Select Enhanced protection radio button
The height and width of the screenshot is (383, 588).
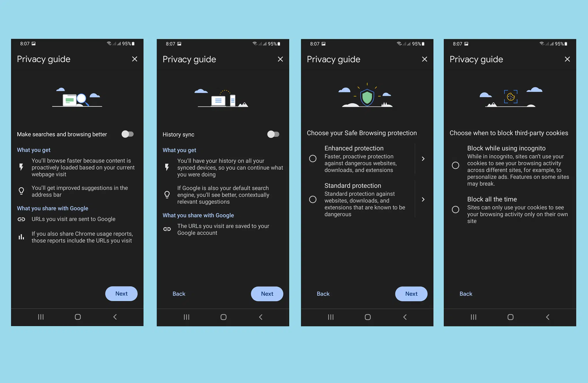313,158
